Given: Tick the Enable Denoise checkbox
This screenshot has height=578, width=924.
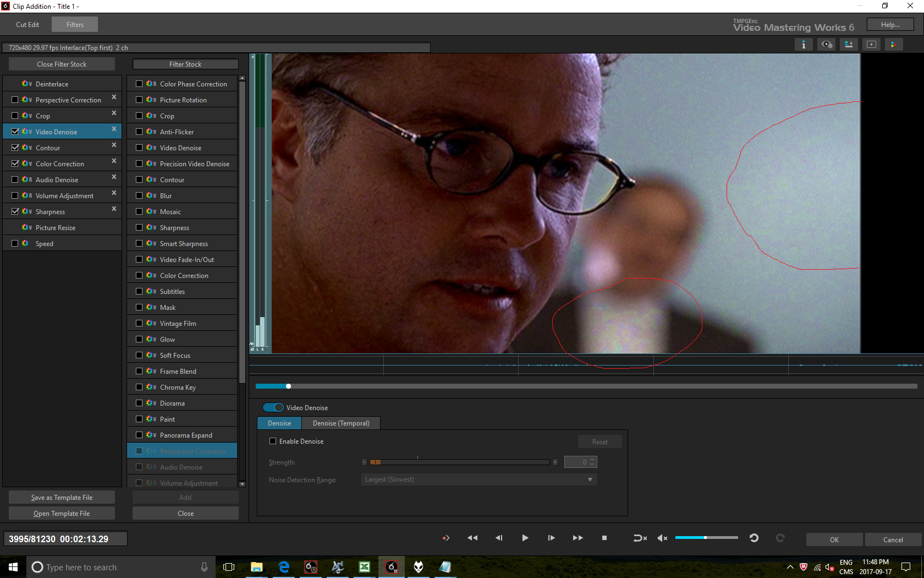Looking at the screenshot, I should tap(273, 441).
